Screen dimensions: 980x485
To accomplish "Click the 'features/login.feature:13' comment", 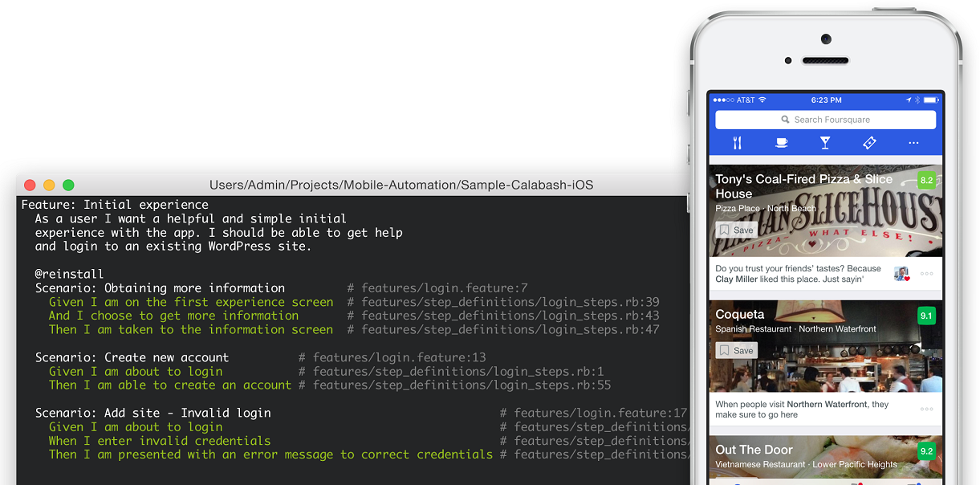I will [392, 357].
